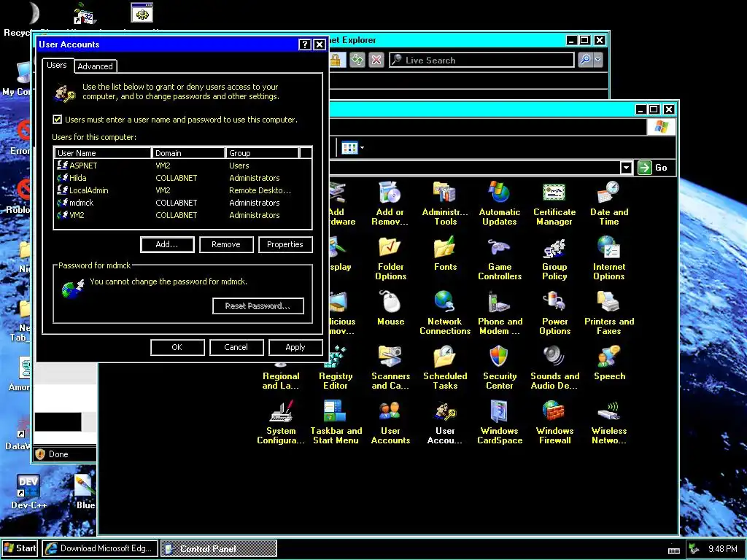Switch to Download Microsoft Edge taskbar item

coord(100,548)
